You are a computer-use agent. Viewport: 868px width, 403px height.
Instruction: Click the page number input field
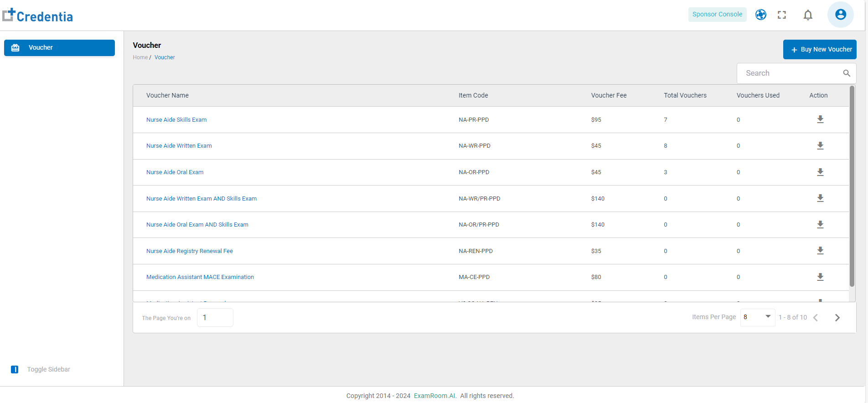(215, 317)
